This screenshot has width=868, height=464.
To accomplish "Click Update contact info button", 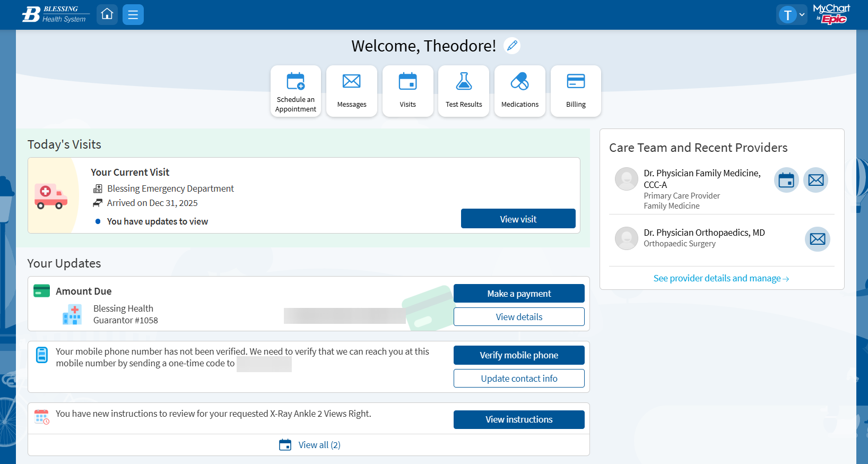I will tap(519, 379).
